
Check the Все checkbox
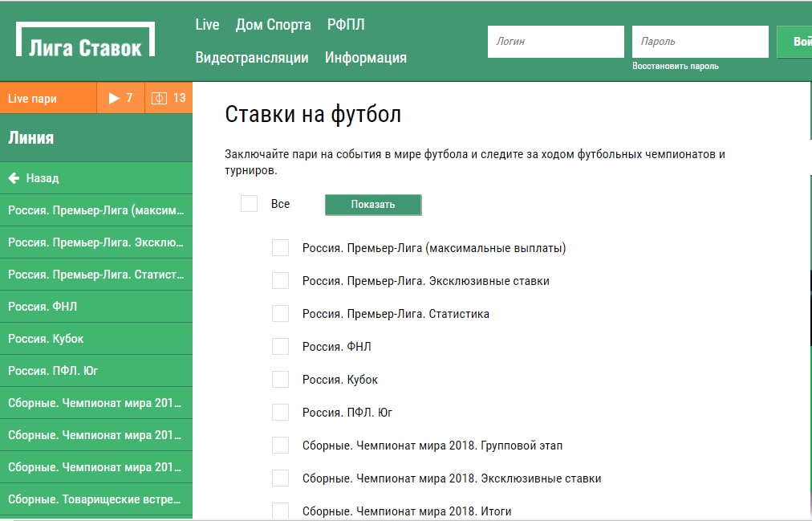click(249, 204)
